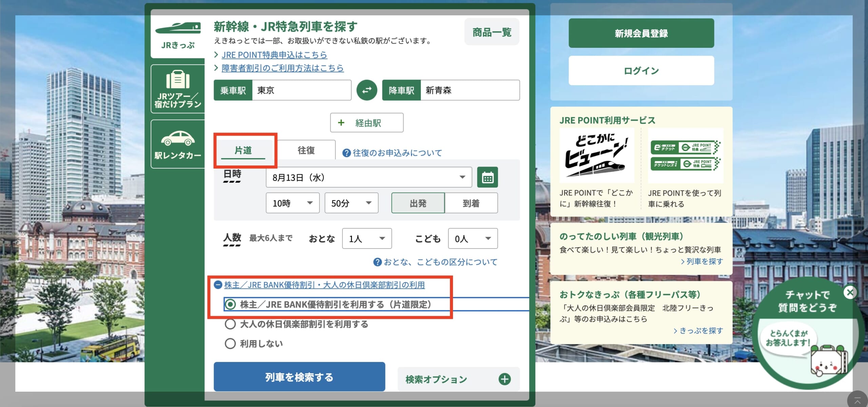Switch to the 往復 tab

(306, 150)
